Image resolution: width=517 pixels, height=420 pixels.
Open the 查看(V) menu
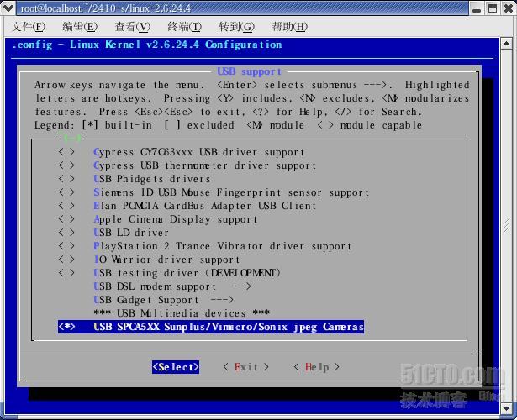click(x=133, y=27)
